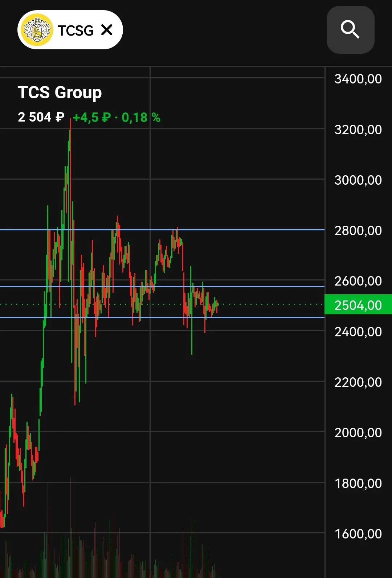Tap the TCS Group title
Screen dimensions: 392x578
pyautogui.click(x=60, y=93)
